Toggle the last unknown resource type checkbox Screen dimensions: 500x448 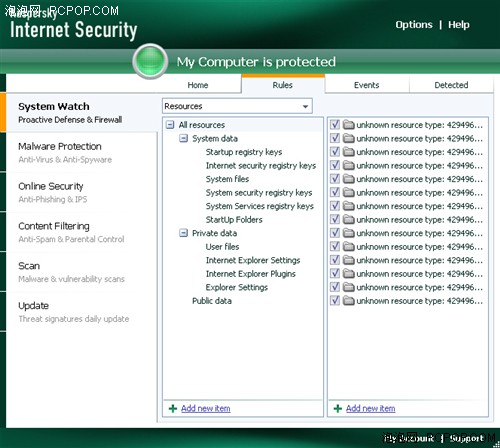click(335, 301)
